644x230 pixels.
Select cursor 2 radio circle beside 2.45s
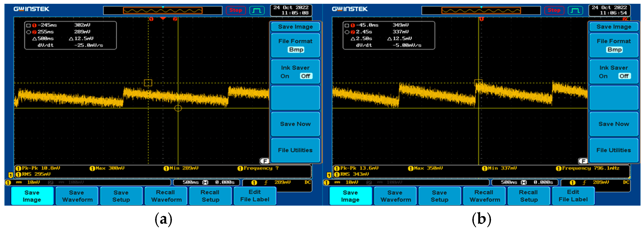(347, 32)
